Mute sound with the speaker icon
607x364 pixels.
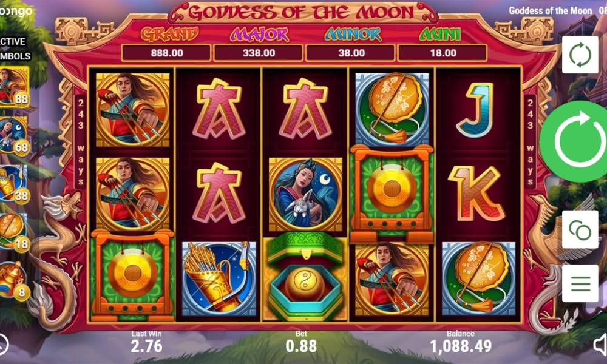click(x=600, y=344)
